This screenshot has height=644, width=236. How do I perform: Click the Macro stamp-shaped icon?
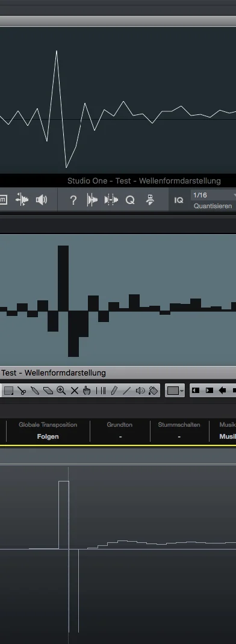click(x=150, y=200)
